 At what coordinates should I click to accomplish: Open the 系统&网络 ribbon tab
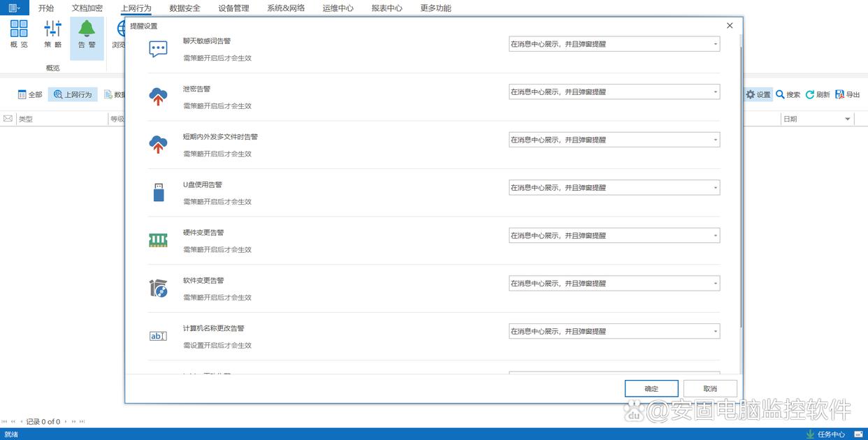pos(286,8)
